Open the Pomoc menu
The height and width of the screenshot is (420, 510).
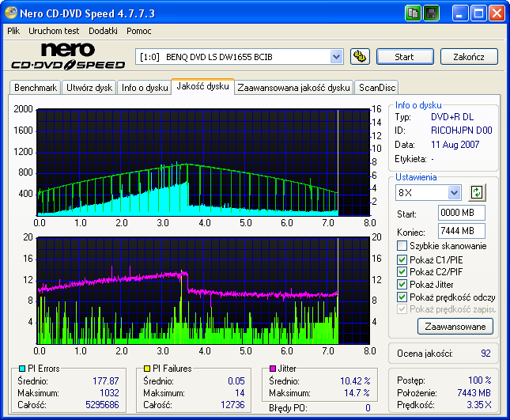click(x=139, y=31)
